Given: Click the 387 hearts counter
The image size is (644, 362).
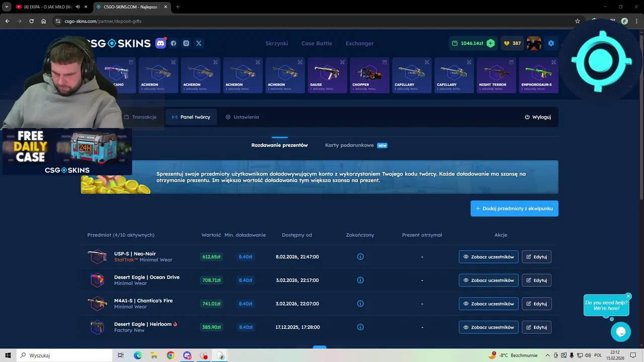Looking at the screenshot, I should [512, 43].
